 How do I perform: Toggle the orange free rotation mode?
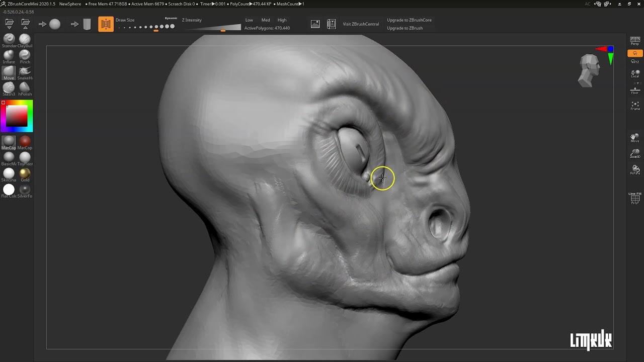[635, 53]
